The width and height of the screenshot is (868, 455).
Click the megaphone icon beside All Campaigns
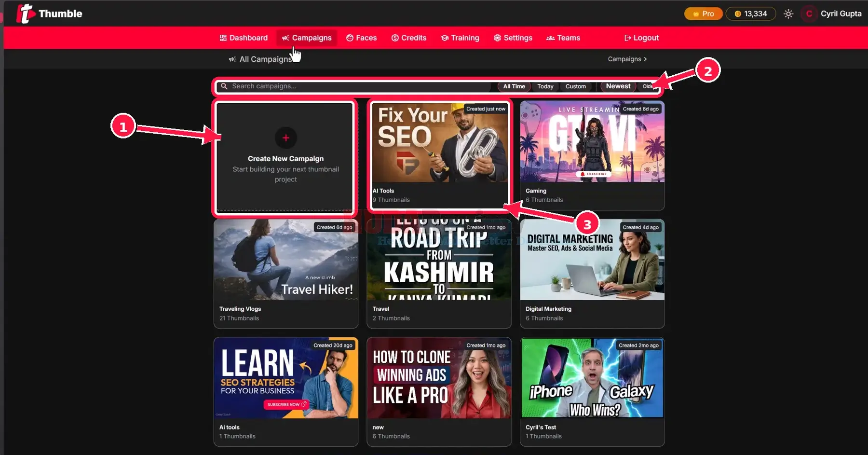tap(232, 59)
